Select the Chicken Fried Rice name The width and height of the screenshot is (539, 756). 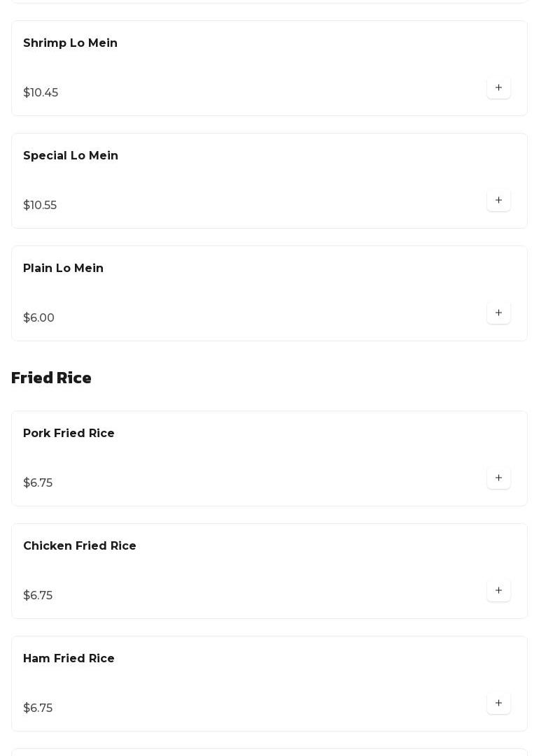pos(80,546)
